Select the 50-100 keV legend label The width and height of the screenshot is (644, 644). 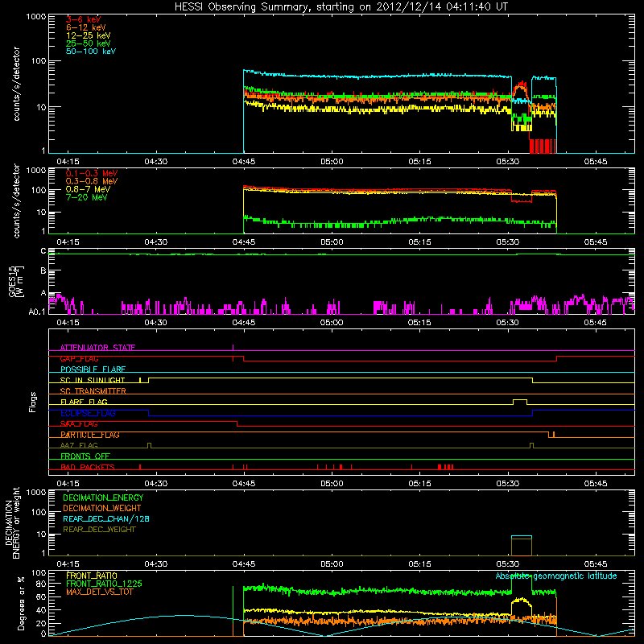click(x=91, y=52)
